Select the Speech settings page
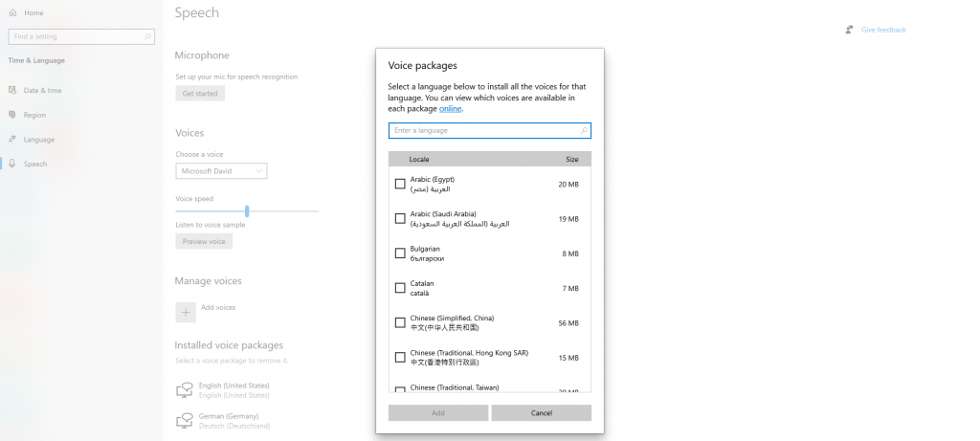 click(x=35, y=164)
